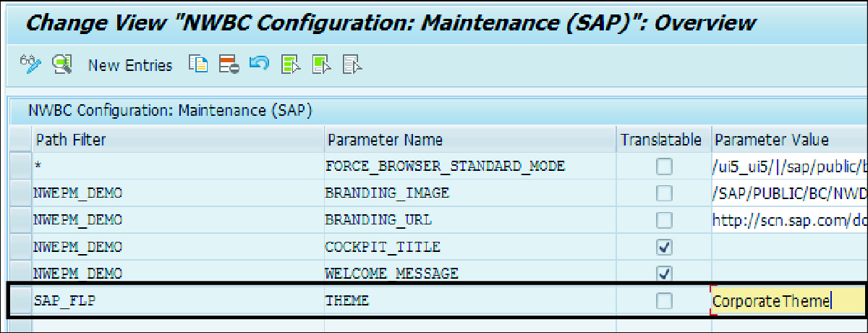Click the New Entries button
868x333 pixels.
(130, 65)
